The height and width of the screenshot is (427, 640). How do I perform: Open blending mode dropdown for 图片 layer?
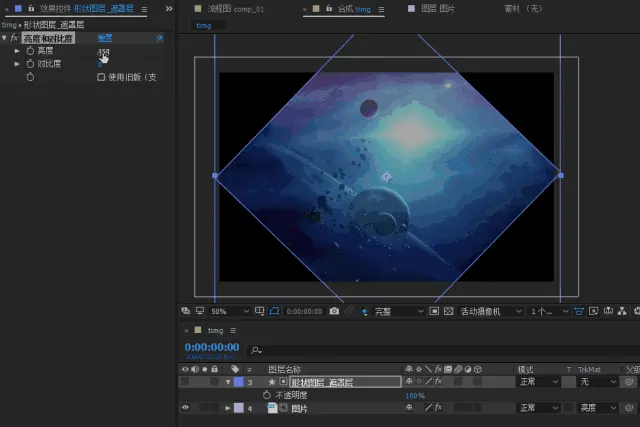538,408
